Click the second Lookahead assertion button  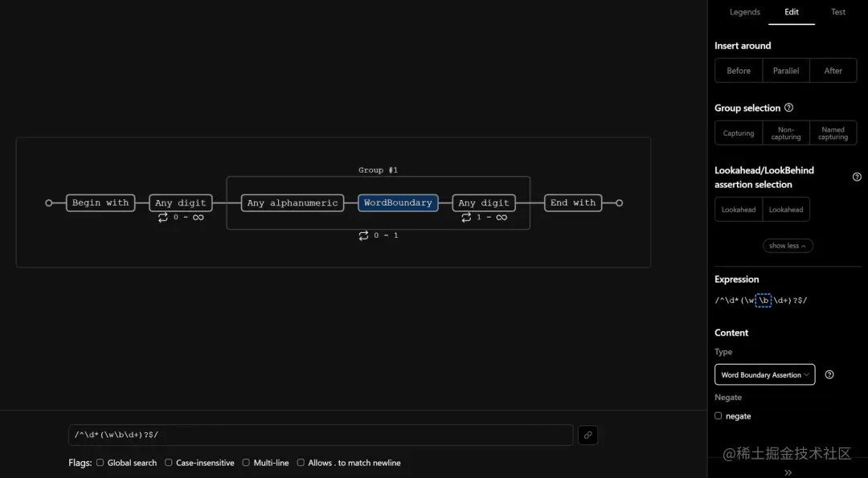[786, 210]
